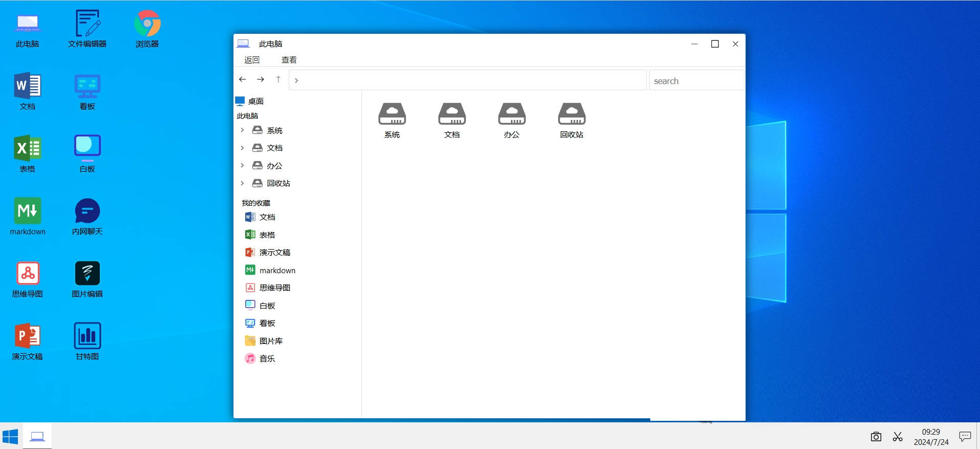Click the screenshot camera icon in taskbar
This screenshot has height=449, width=980.
point(876,437)
